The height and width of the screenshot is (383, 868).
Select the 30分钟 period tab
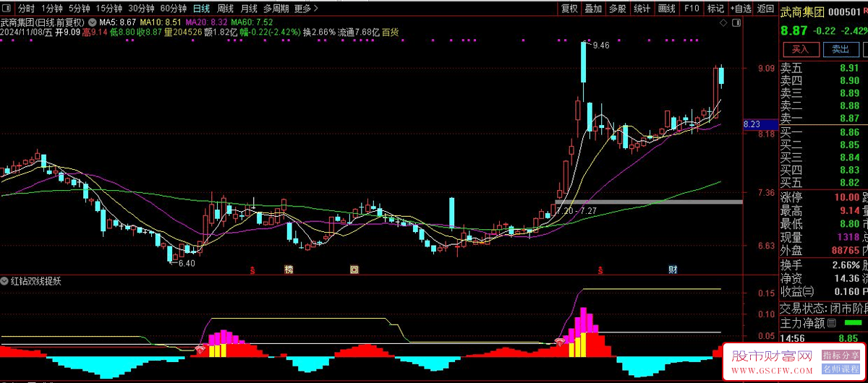pyautogui.click(x=141, y=9)
